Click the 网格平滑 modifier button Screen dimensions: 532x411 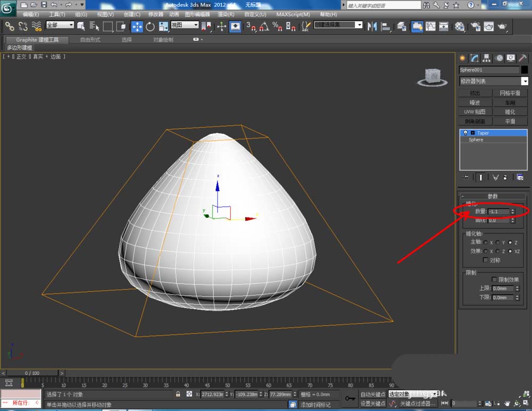coord(510,93)
